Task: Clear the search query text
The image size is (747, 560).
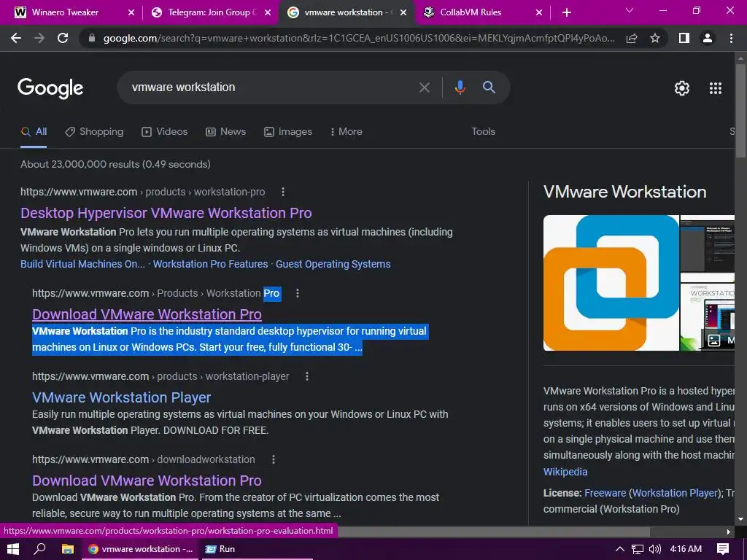Action: tap(424, 87)
